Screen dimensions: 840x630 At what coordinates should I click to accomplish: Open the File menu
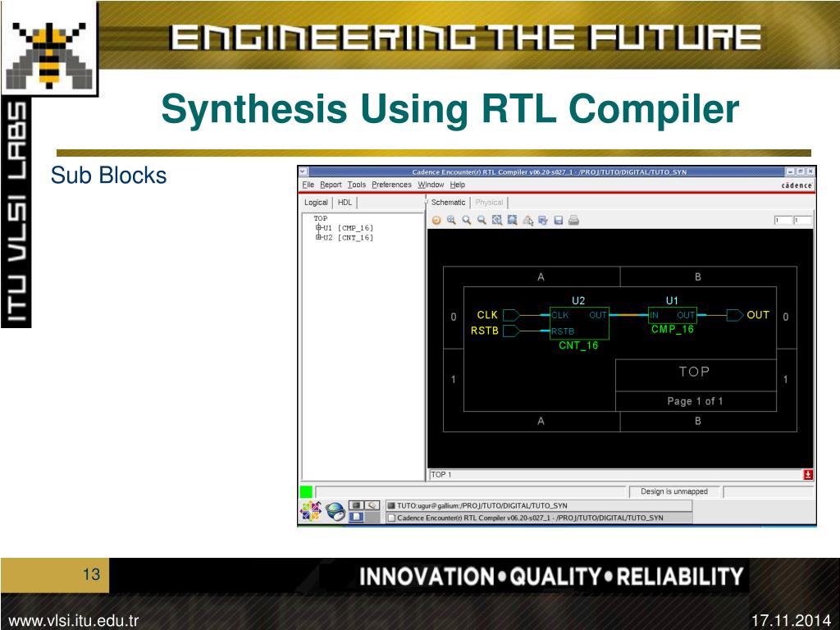click(308, 185)
